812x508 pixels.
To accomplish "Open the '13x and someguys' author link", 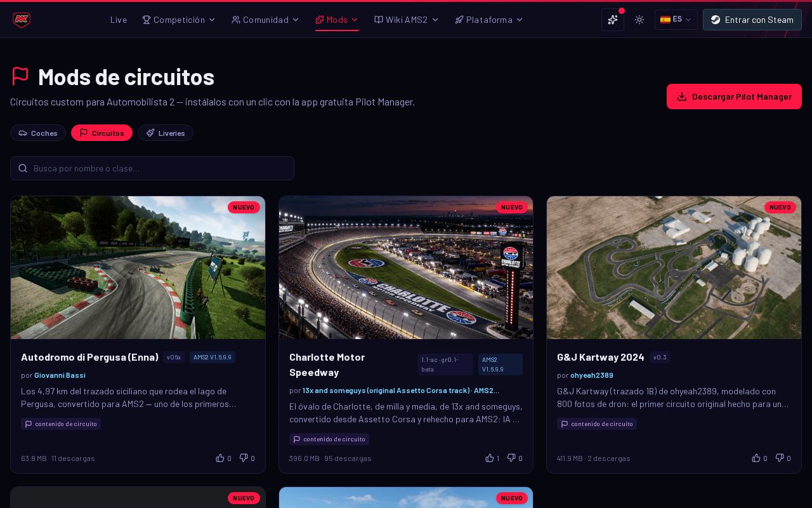I will [401, 391].
